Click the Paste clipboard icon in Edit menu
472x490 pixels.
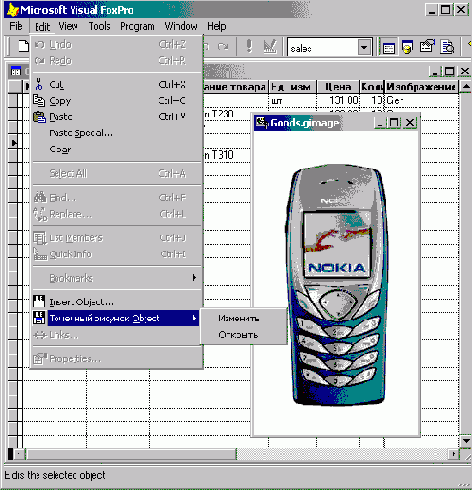(x=39, y=117)
